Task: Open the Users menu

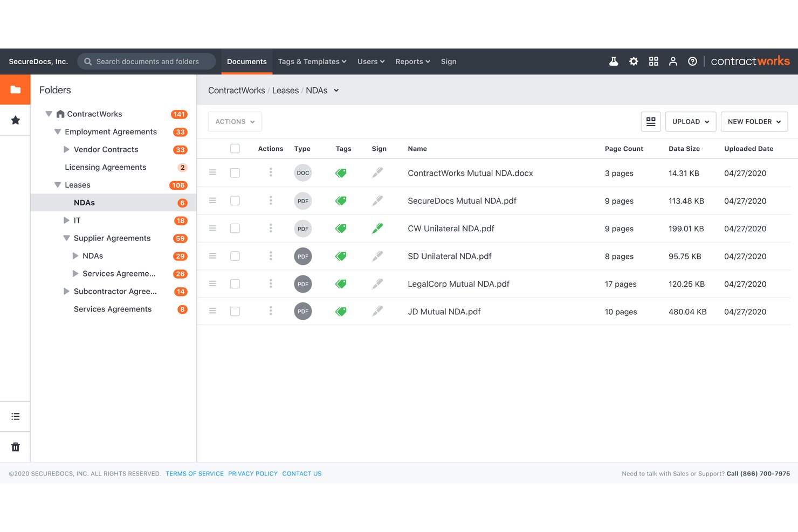Action: pos(371,61)
